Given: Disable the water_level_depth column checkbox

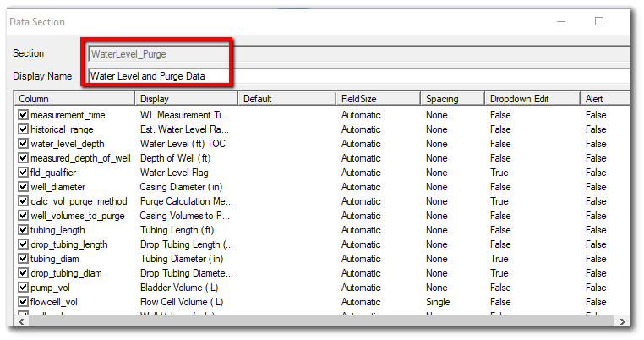Looking at the screenshot, I should [24, 144].
